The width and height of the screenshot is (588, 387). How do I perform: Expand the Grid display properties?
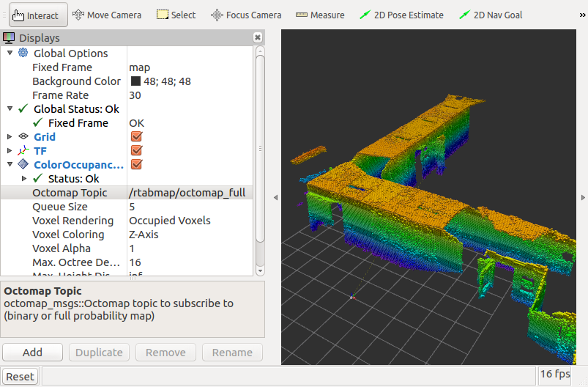click(10, 137)
